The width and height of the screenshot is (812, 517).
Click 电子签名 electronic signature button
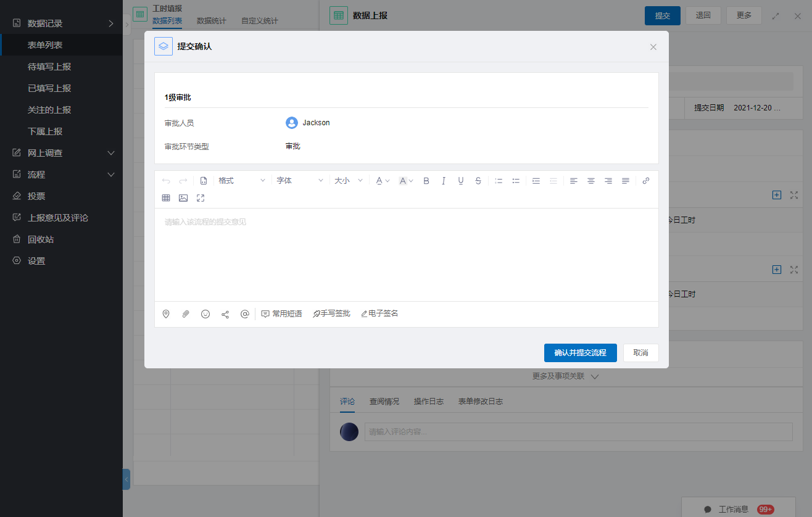tap(379, 314)
